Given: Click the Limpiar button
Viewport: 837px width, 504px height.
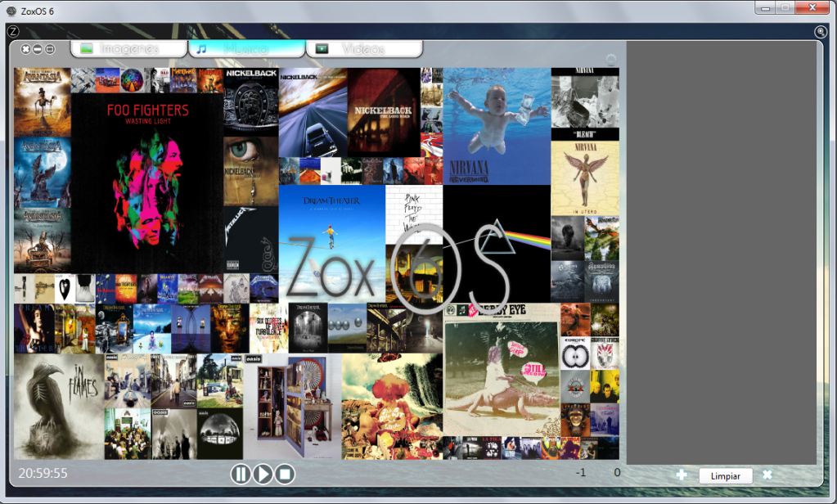Looking at the screenshot, I should click(x=726, y=475).
